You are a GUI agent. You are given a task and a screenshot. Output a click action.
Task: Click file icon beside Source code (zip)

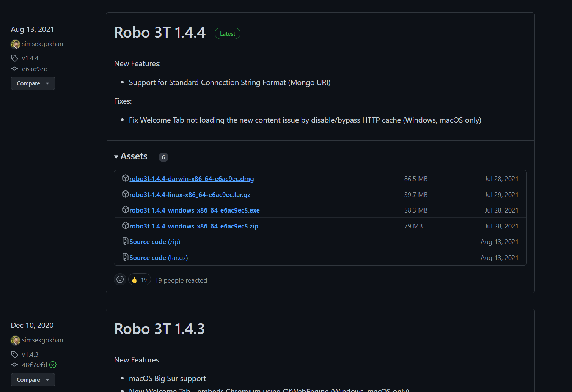coord(126,241)
